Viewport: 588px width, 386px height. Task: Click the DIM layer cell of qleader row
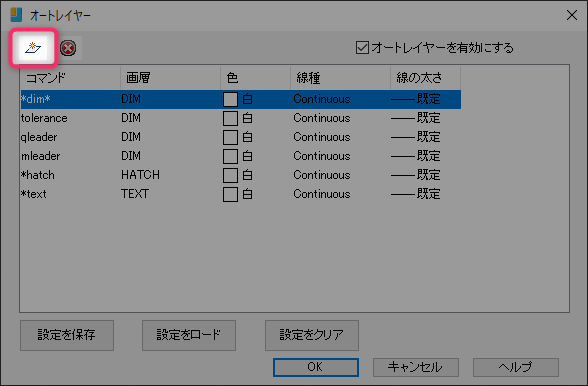tap(131, 137)
